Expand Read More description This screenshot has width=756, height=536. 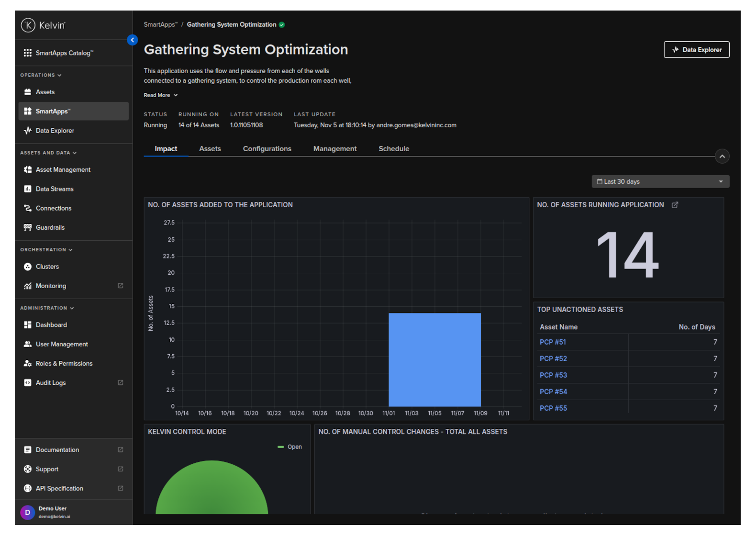161,95
